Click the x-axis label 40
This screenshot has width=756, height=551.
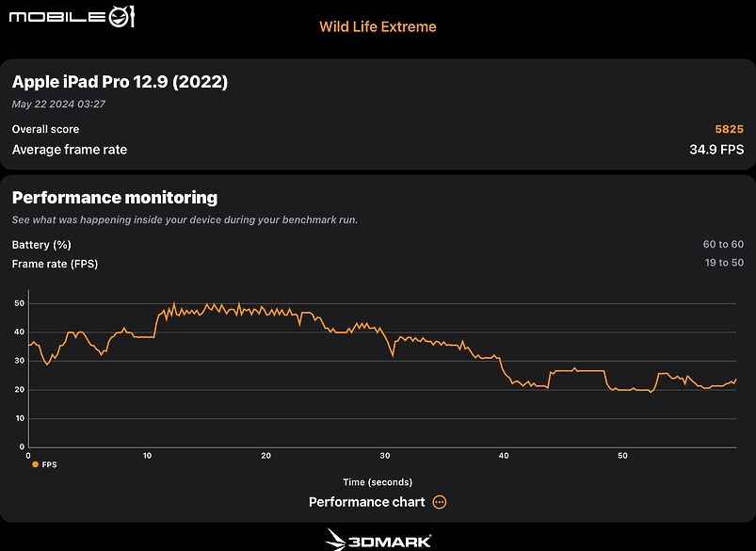click(x=504, y=456)
